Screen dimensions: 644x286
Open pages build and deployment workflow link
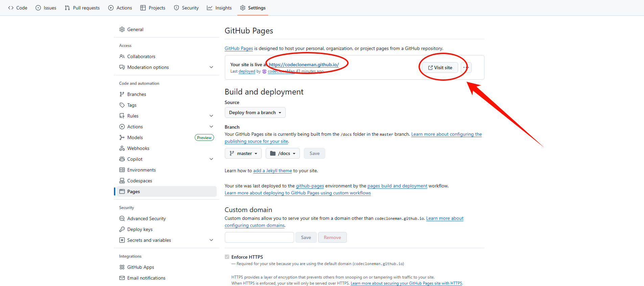397,186
